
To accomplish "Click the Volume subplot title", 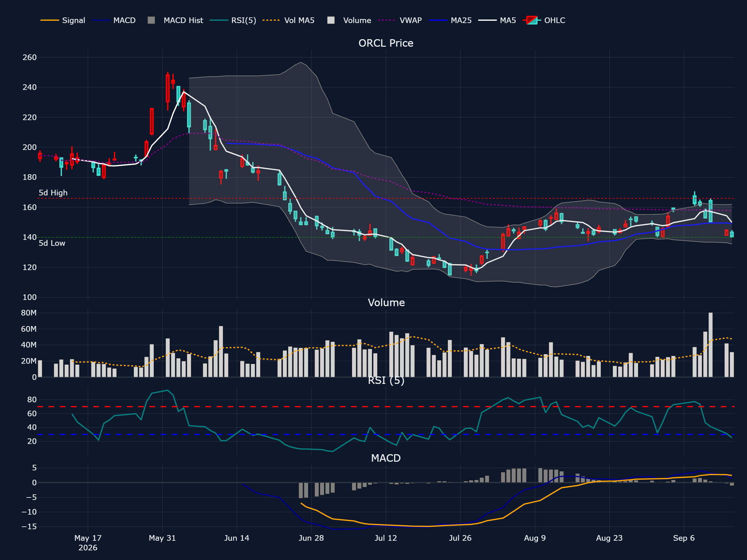I will [x=386, y=302].
